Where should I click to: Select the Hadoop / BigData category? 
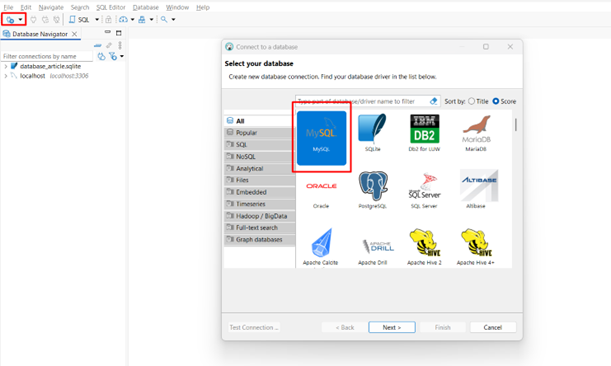pos(259,216)
